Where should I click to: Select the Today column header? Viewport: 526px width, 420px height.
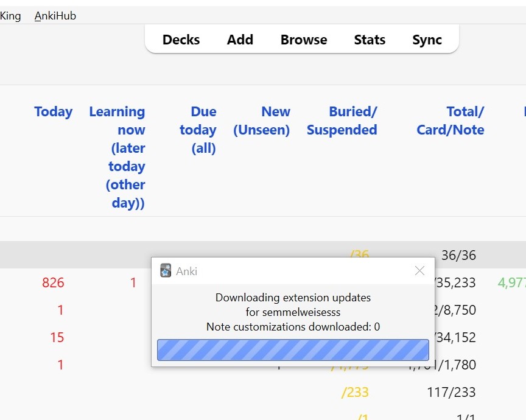53,112
